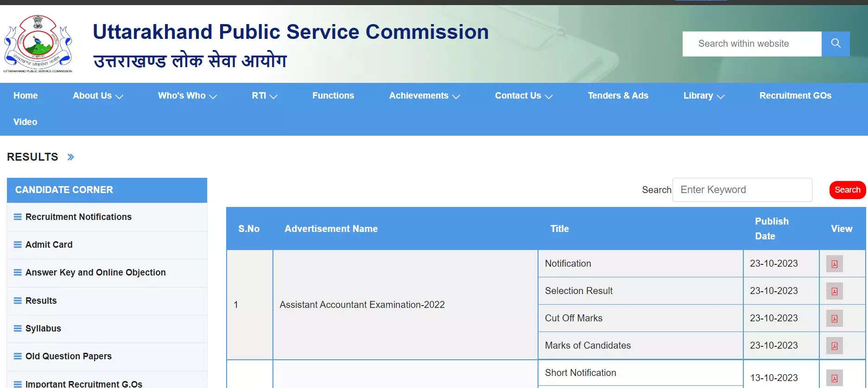Open Important Recruitment G.Os link
868x388 pixels.
pyautogui.click(x=84, y=384)
